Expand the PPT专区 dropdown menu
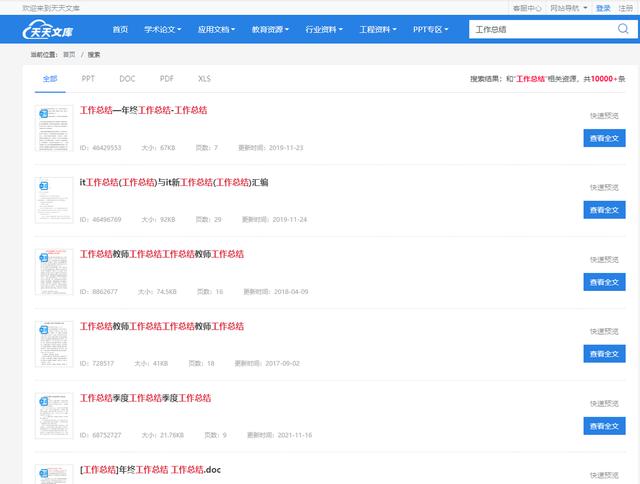This screenshot has width=640, height=484. coord(431,29)
